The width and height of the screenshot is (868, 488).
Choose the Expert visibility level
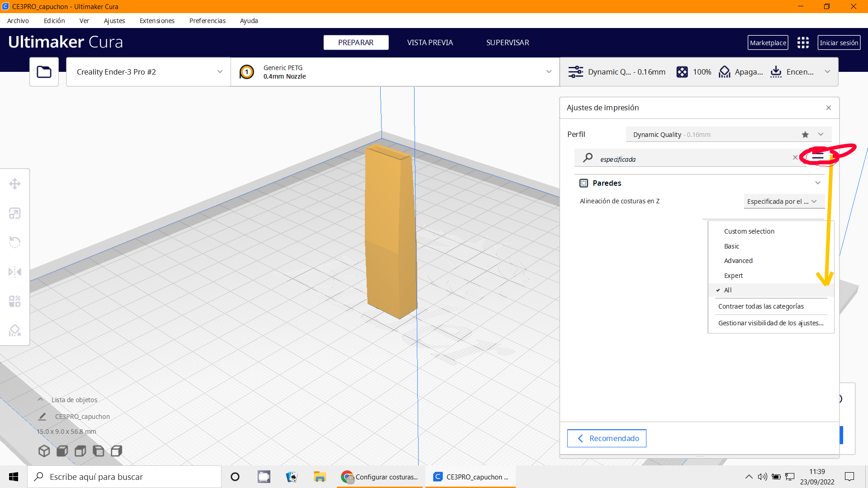pos(733,276)
